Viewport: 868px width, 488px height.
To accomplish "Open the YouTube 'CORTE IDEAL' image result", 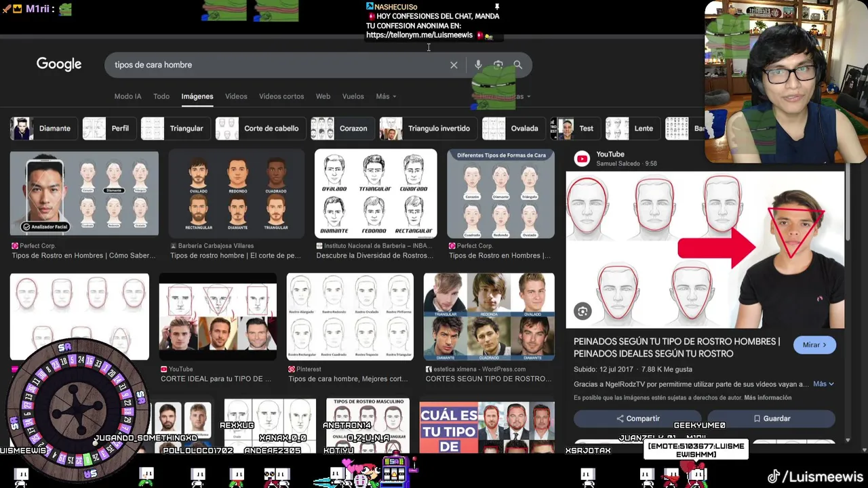I will [218, 317].
